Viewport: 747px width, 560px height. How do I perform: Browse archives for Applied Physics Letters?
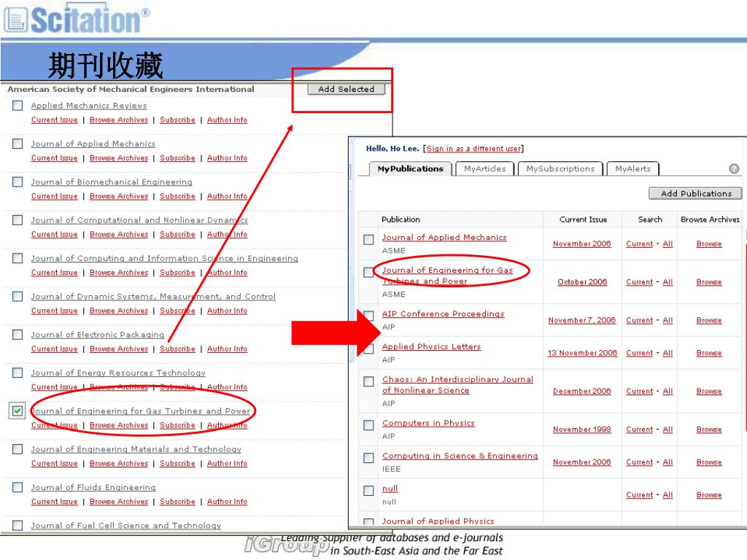[x=709, y=353]
